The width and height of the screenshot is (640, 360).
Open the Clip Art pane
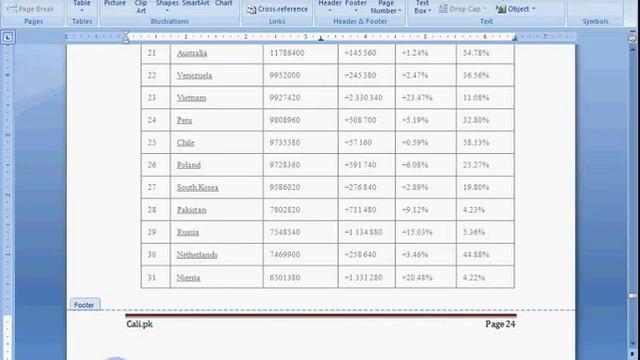click(141, 7)
